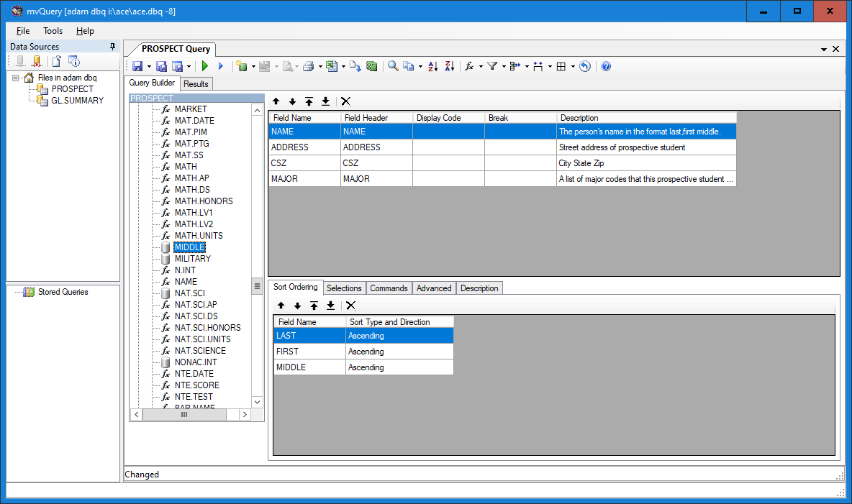Click the Save icon in query toolbar
Image resolution: width=852 pixels, height=504 pixels.
(137, 66)
